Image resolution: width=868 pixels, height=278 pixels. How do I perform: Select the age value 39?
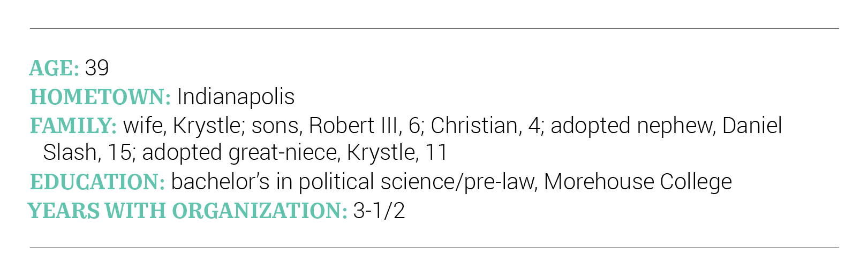click(97, 68)
